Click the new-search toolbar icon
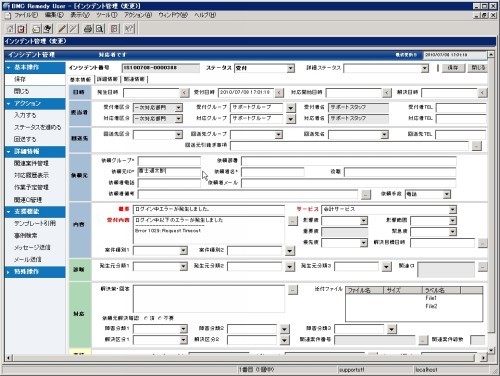The image size is (500, 376). tap(48, 29)
